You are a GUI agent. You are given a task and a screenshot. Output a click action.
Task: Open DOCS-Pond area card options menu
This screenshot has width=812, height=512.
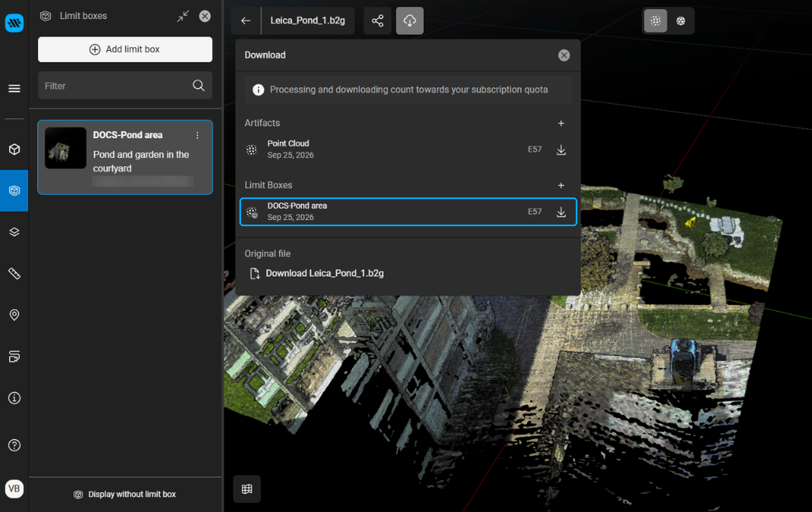pos(197,135)
